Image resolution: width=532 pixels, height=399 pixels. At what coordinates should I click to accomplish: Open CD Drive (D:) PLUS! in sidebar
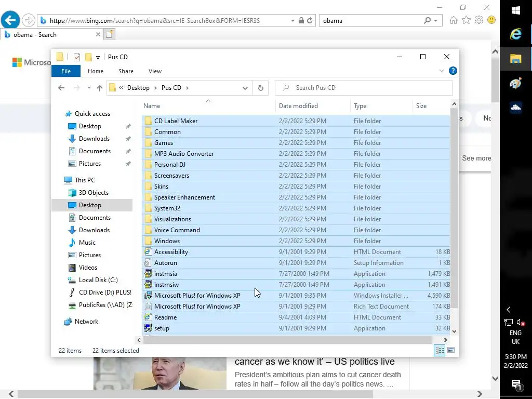105,292
